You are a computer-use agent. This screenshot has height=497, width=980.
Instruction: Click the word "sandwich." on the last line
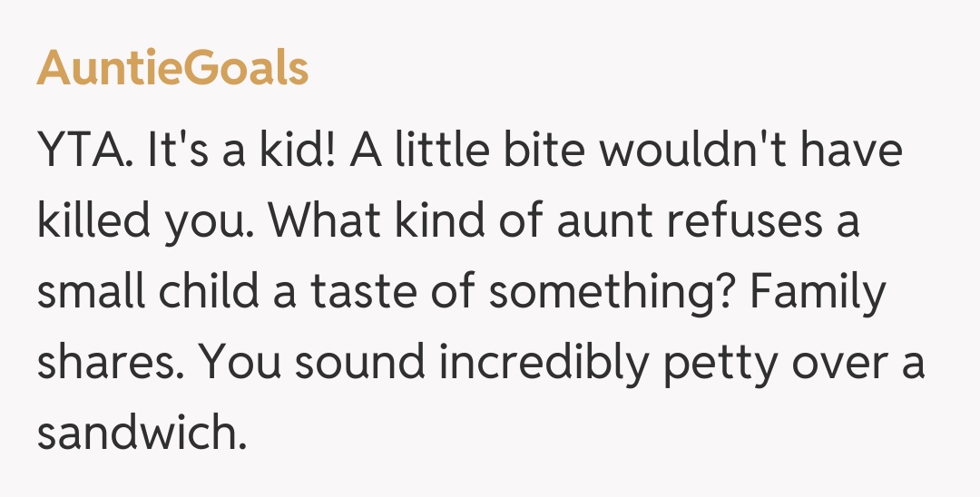click(142, 434)
